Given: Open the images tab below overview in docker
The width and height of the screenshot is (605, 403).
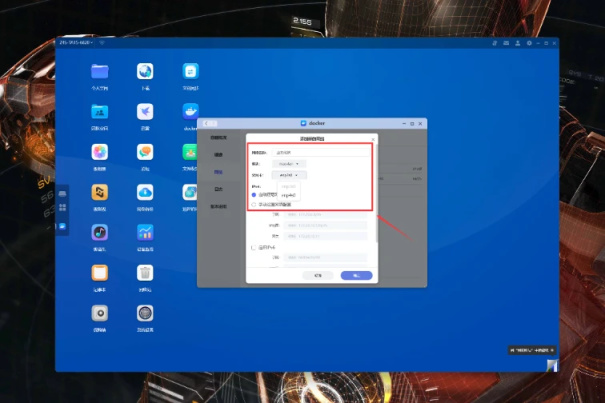Looking at the screenshot, I should [218, 155].
